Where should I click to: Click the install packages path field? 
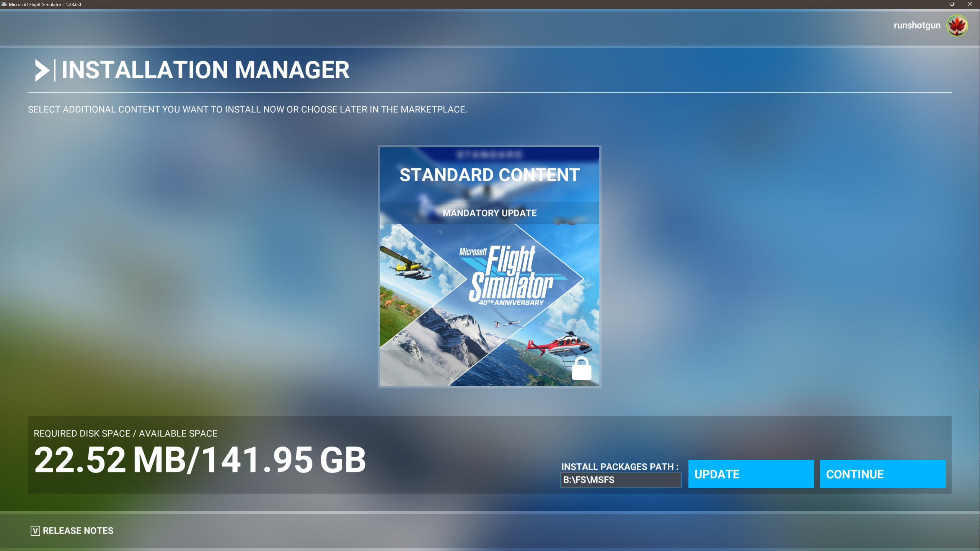tap(620, 480)
